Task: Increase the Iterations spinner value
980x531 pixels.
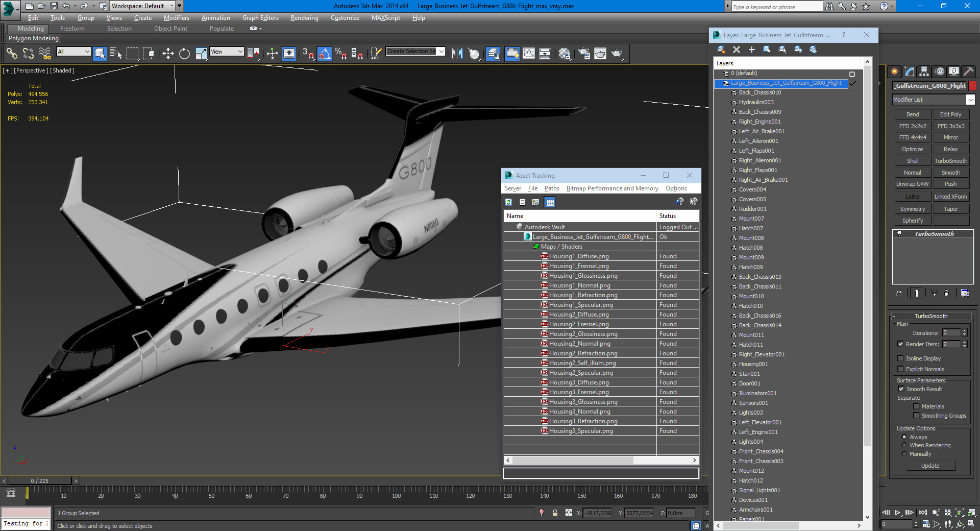Action: [964, 330]
